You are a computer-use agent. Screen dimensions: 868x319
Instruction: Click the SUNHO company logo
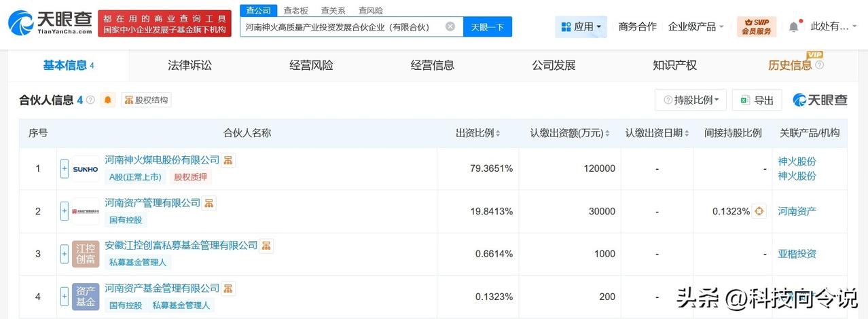pyautogui.click(x=86, y=168)
